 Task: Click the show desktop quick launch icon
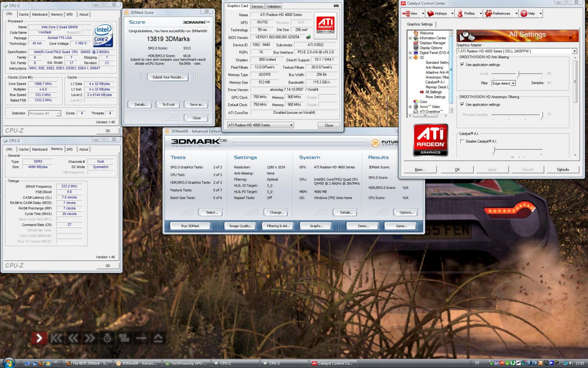coord(27,363)
